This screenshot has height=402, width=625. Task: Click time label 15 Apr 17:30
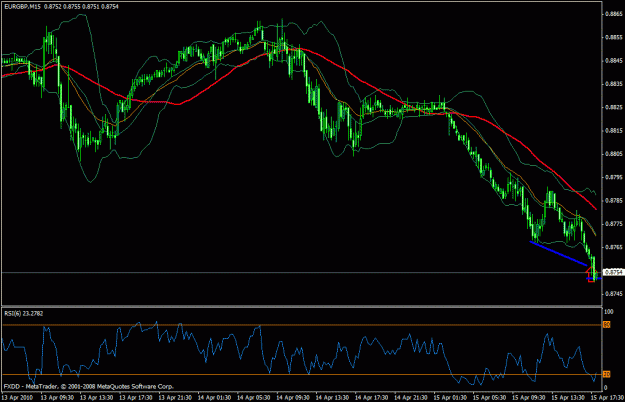pos(607,398)
